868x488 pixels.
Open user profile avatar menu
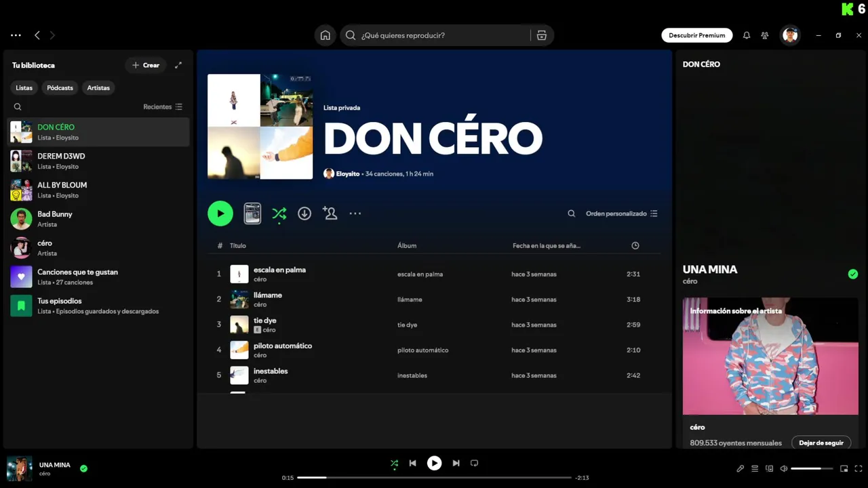click(x=790, y=35)
